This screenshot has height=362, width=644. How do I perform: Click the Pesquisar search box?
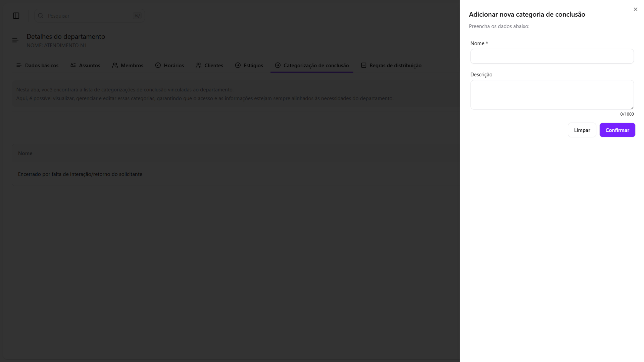(90, 16)
